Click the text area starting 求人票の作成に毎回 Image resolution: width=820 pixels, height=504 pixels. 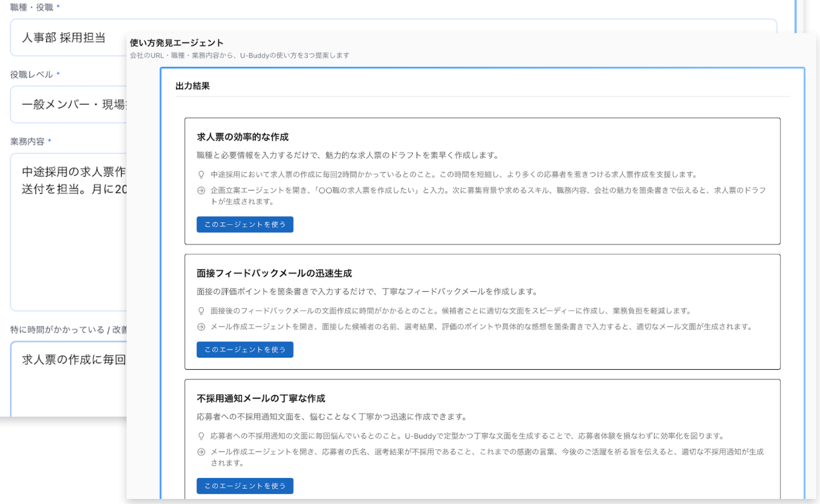68,379
